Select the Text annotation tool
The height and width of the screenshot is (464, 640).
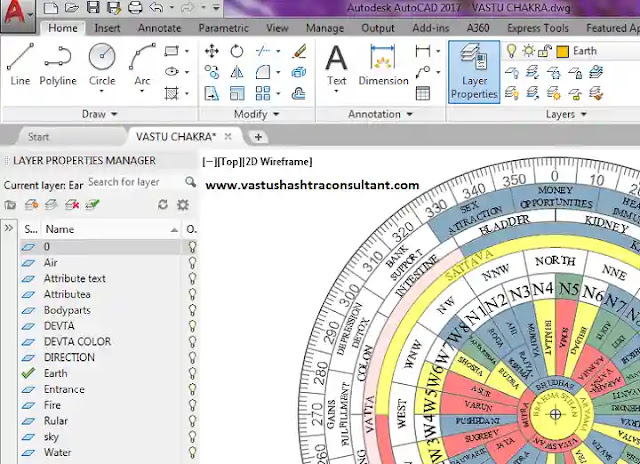(x=336, y=63)
